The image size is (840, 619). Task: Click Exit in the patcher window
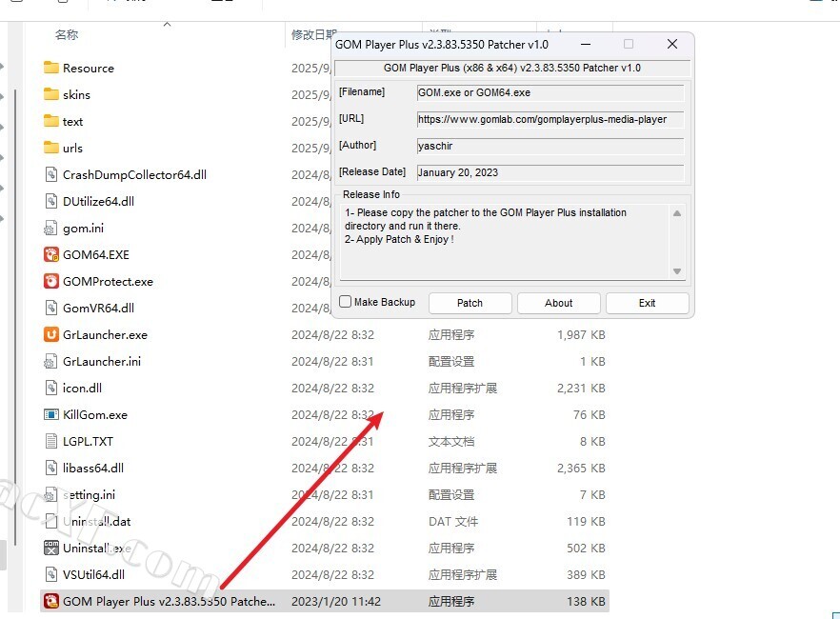pyautogui.click(x=648, y=303)
